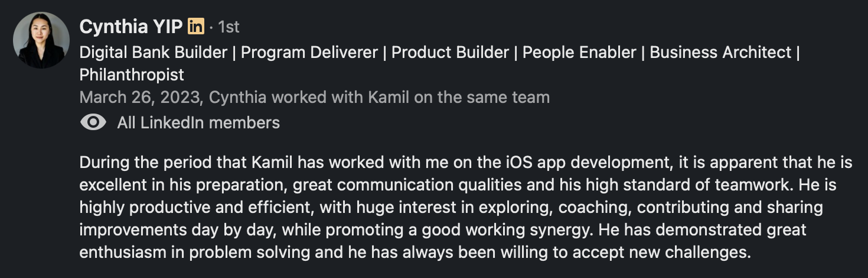Open the Cynthia YIP name link
868x278 pixels.
(x=130, y=27)
